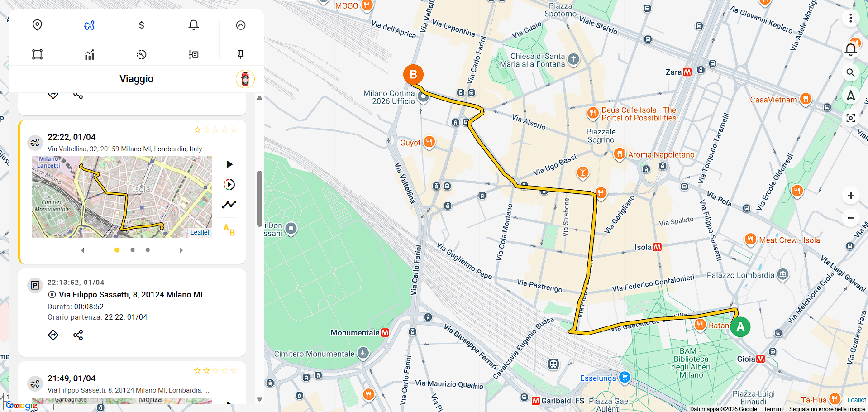Open the statistics chart icon

coord(89,54)
